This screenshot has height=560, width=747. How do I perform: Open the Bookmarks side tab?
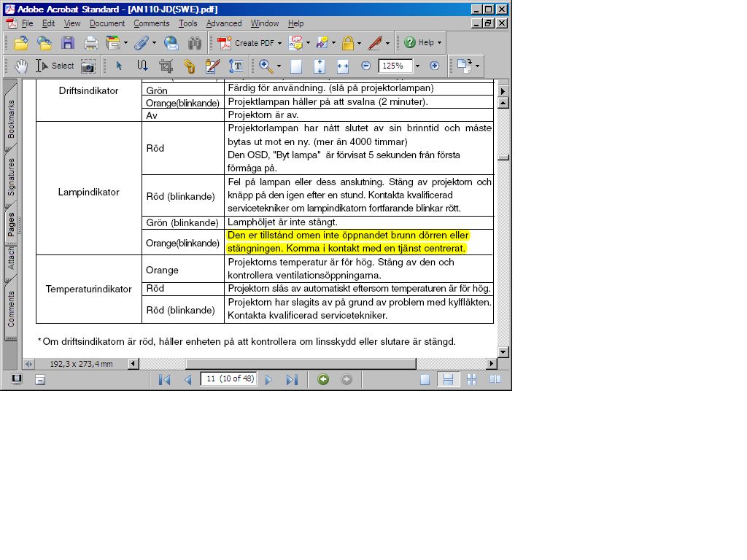tap(11, 118)
